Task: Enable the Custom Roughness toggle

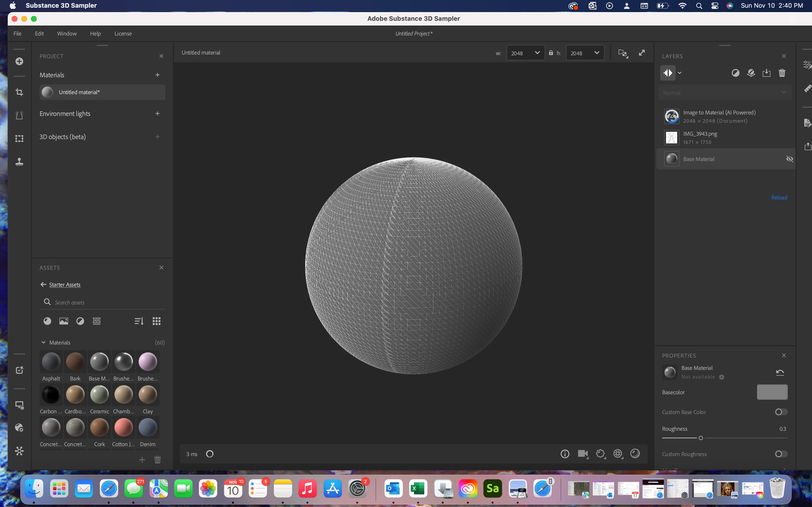Action: click(x=781, y=454)
